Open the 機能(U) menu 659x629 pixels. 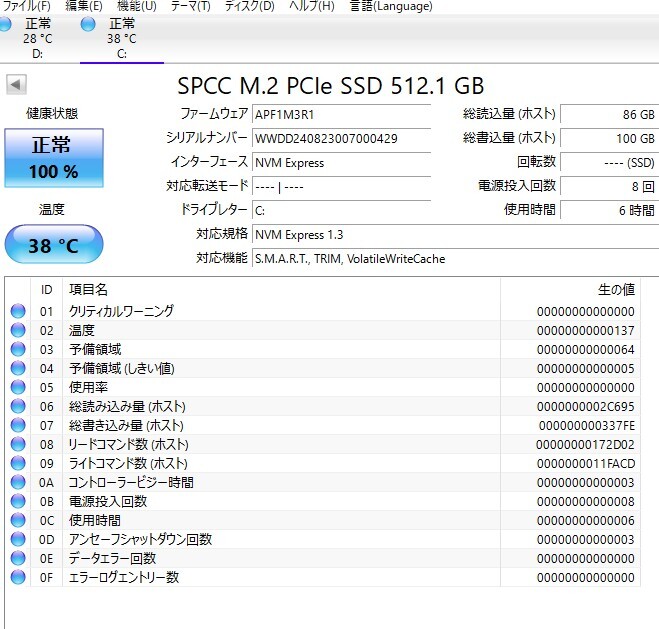point(136,6)
